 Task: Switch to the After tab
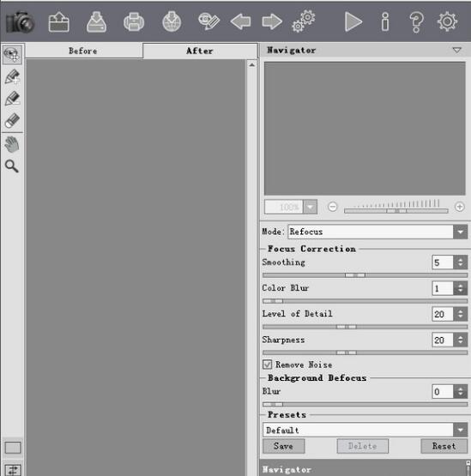[200, 51]
